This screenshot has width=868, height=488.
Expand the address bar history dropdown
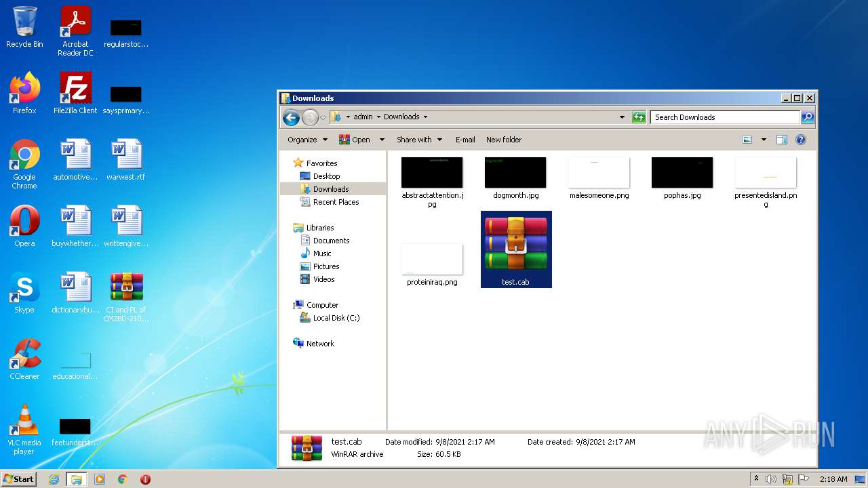[622, 117]
